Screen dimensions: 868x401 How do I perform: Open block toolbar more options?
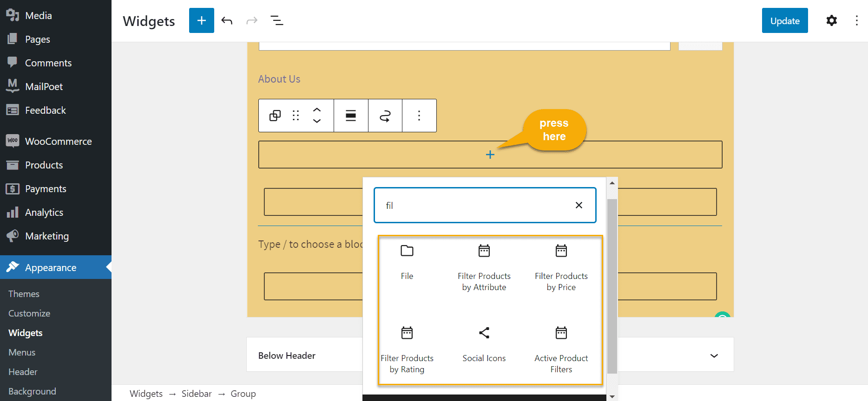click(x=419, y=116)
